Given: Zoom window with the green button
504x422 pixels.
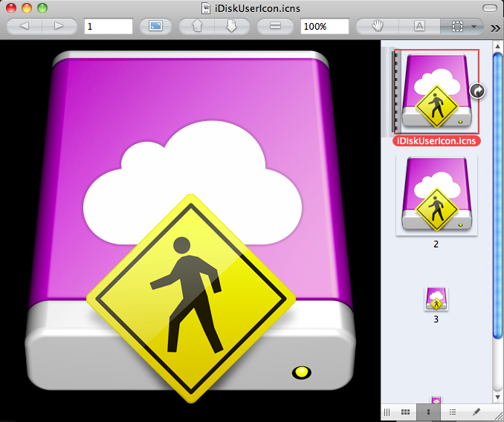Looking at the screenshot, I should click(x=42, y=8).
